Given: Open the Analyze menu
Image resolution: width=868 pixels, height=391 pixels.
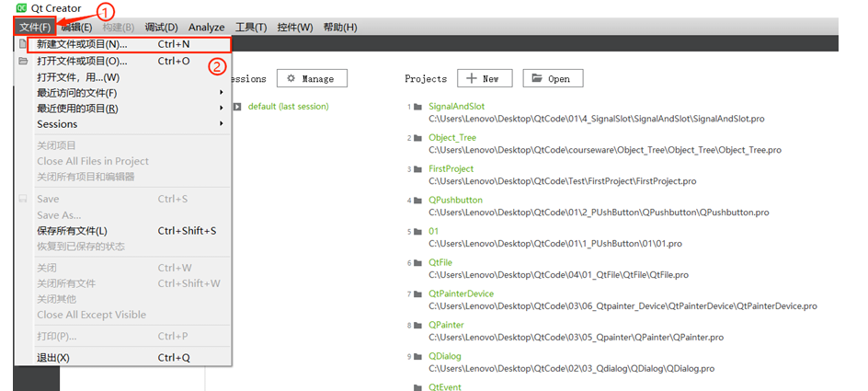Looking at the screenshot, I should click(207, 27).
